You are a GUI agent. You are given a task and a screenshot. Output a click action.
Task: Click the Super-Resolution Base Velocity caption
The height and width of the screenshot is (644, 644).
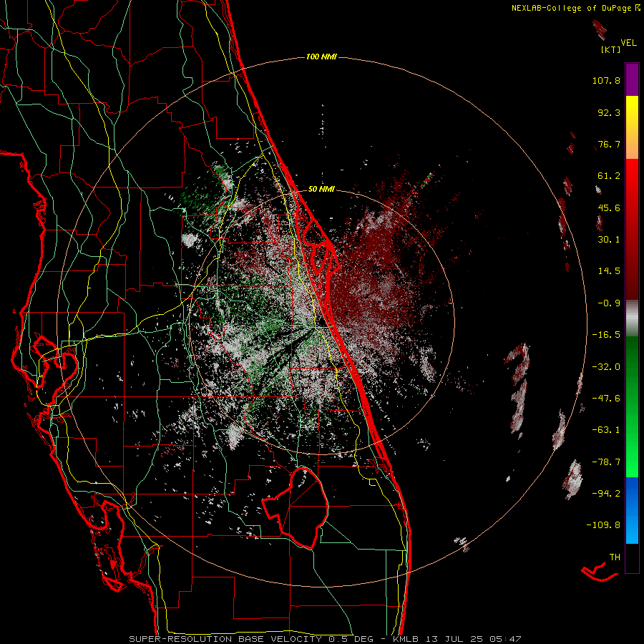click(325, 639)
